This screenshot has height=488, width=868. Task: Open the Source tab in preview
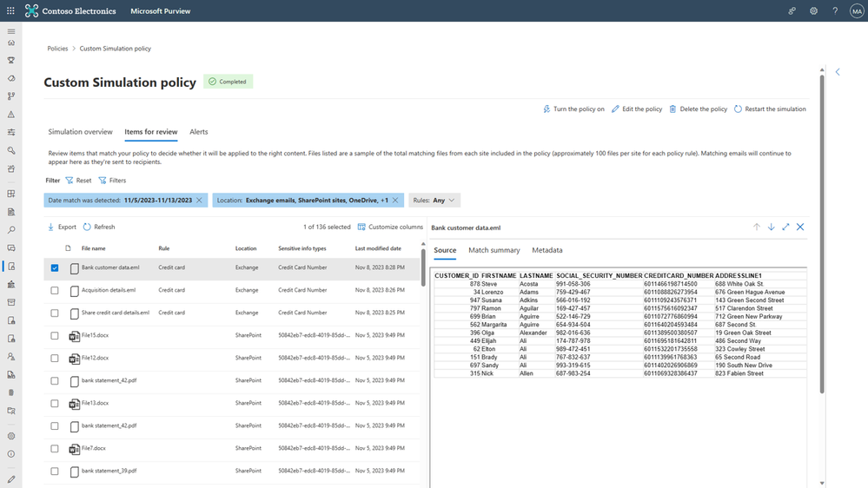coord(445,250)
